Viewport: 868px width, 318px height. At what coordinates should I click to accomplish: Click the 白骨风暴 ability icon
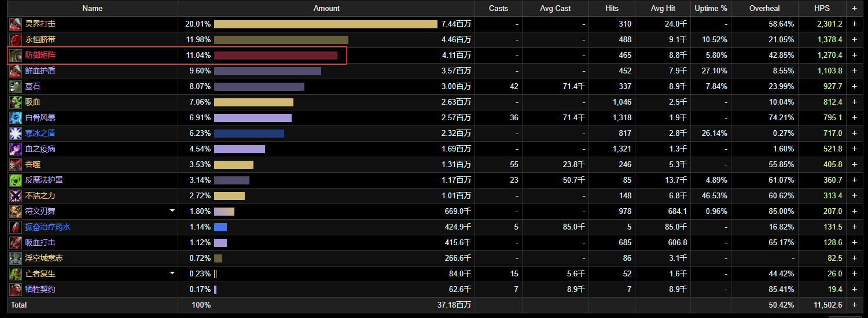click(16, 118)
